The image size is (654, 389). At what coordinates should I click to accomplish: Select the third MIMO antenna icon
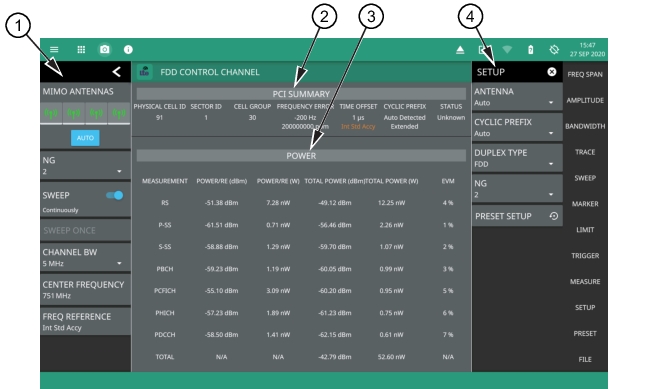pos(96,113)
